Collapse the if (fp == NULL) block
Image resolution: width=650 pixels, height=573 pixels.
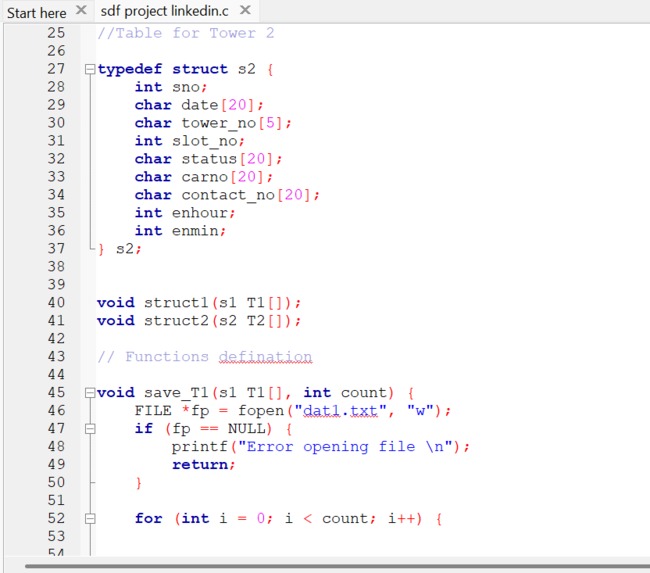(90, 429)
